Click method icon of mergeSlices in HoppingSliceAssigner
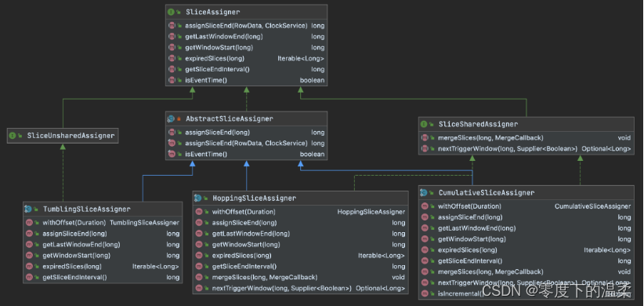 (199, 277)
